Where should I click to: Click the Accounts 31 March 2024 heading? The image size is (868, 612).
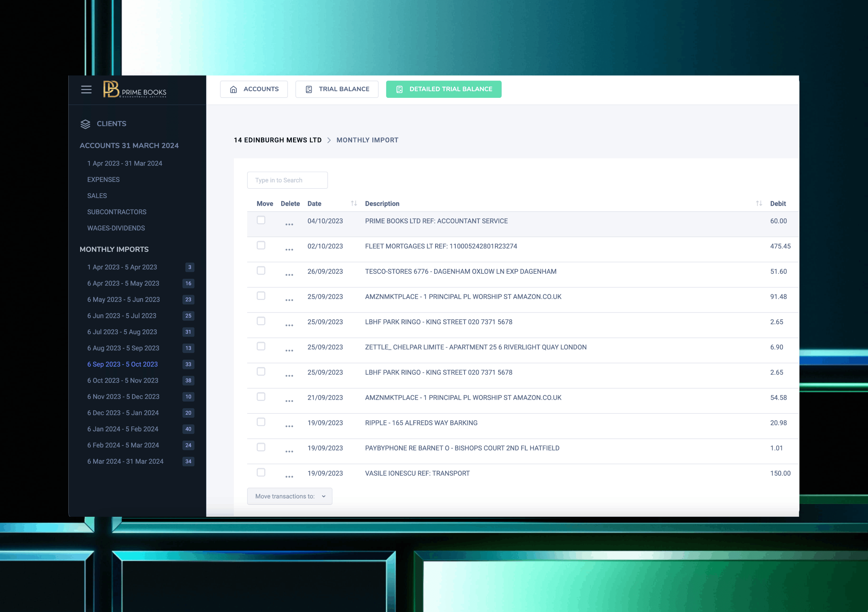(x=129, y=146)
